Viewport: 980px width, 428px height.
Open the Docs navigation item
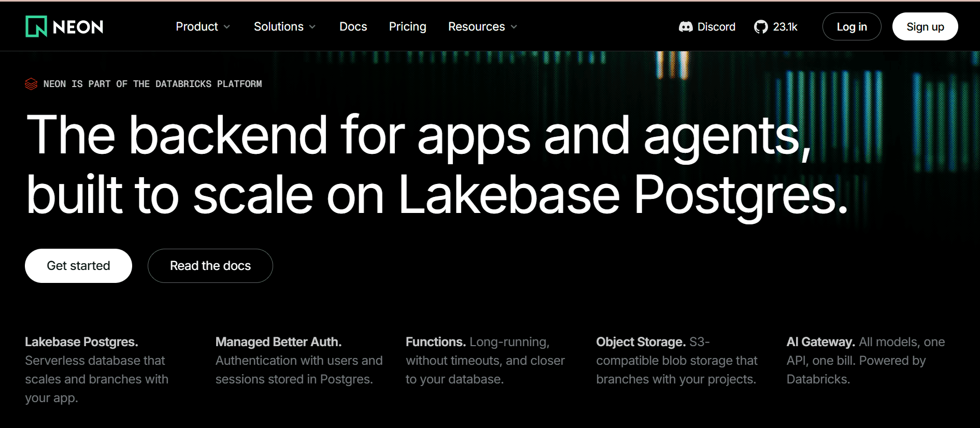tap(353, 26)
